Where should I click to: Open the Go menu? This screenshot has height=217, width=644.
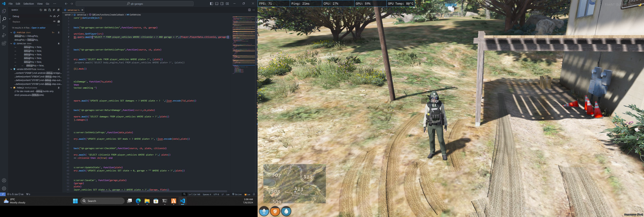pos(47,4)
